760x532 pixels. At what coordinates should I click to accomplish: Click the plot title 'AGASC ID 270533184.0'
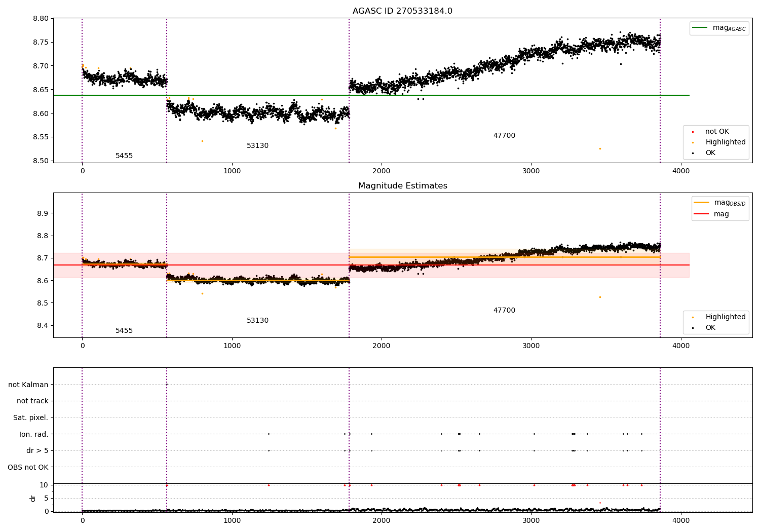402,11
